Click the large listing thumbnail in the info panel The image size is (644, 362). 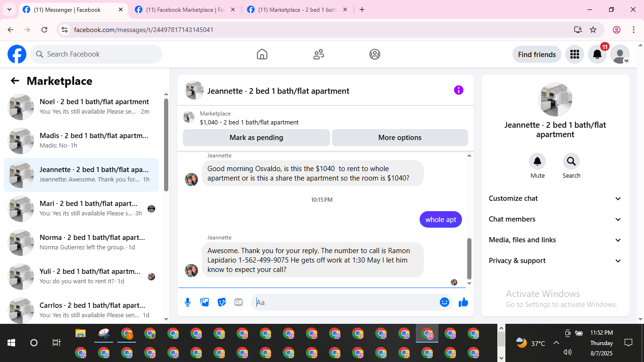point(555,99)
